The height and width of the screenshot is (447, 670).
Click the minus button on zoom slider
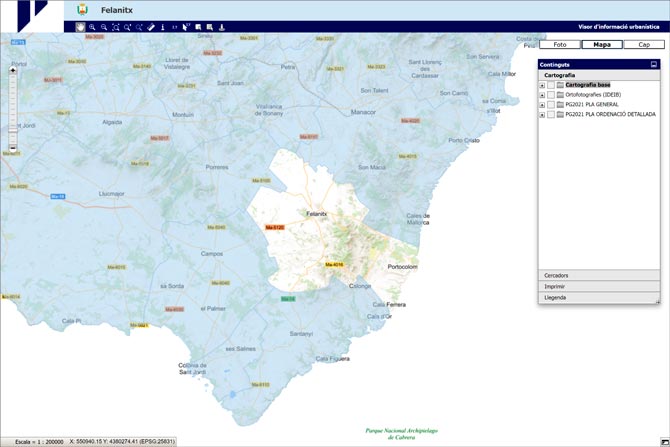click(x=13, y=148)
